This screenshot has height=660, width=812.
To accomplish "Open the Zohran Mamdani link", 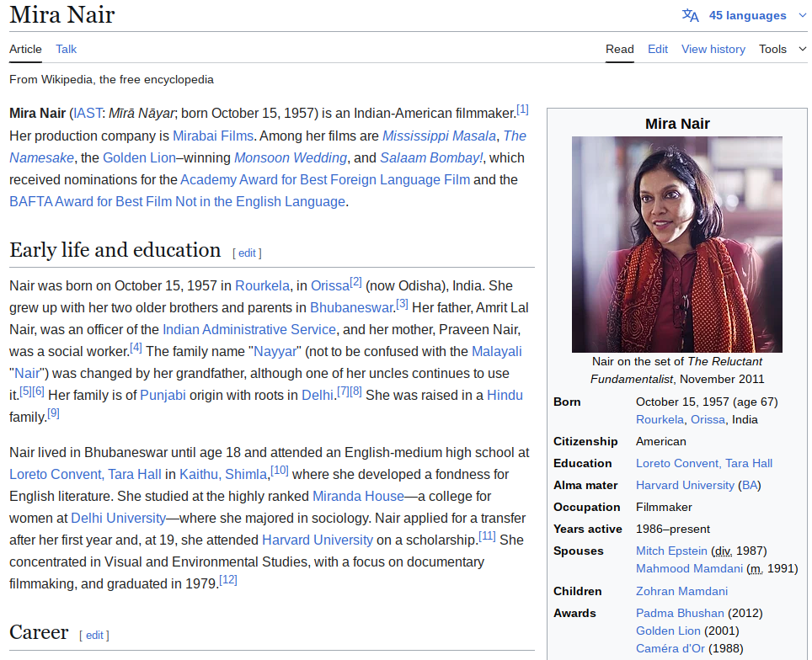I will (681, 591).
